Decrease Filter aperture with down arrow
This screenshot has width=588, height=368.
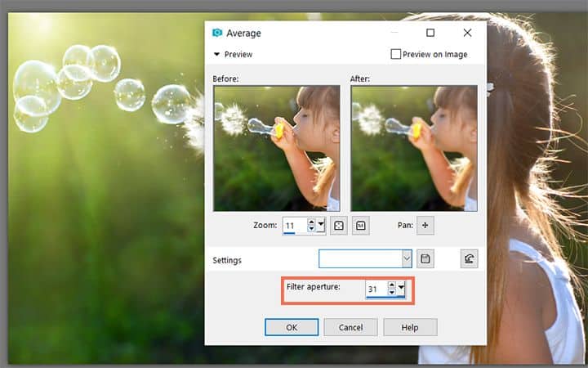pyautogui.click(x=391, y=292)
